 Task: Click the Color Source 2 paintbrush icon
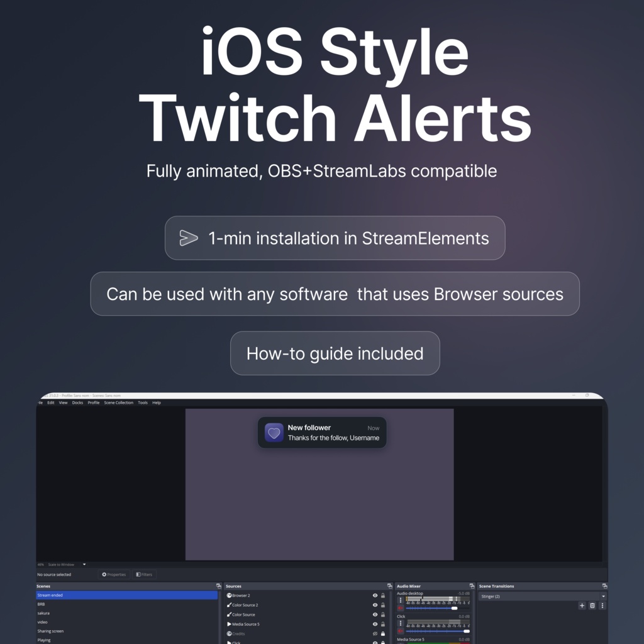[229, 605]
